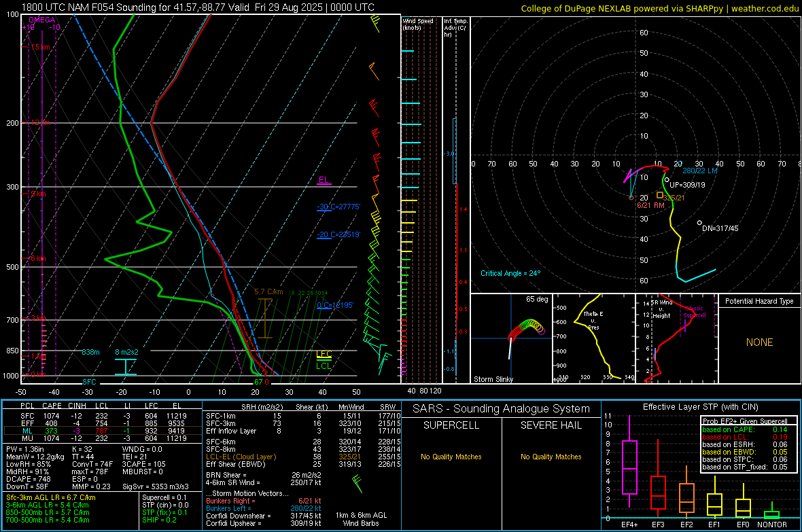Click the BRN Shear = label
The height and width of the screenshot is (532, 802).
(226, 475)
